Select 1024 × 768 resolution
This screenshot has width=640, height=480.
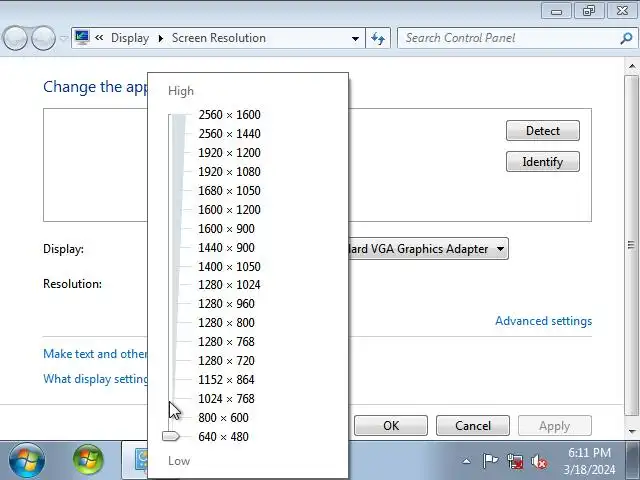[226, 399]
